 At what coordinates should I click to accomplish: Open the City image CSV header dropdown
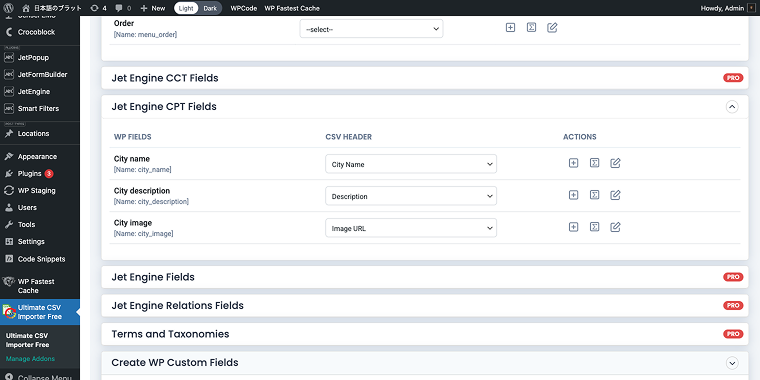(411, 228)
